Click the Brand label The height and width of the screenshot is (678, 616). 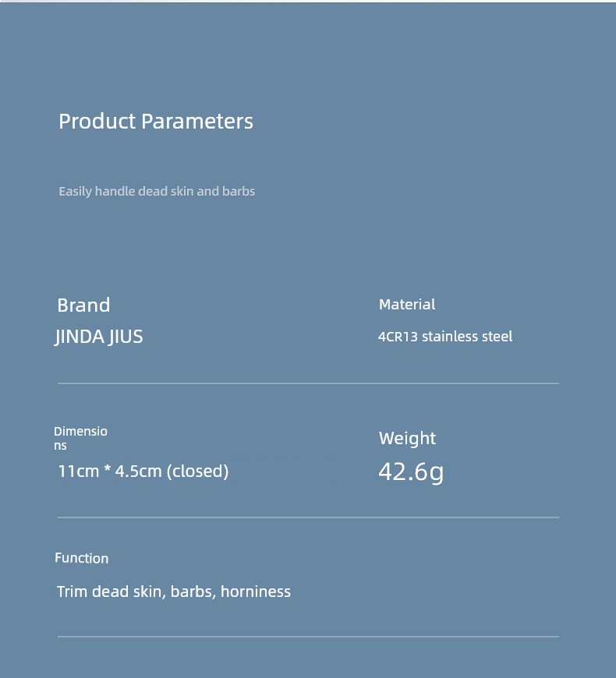point(83,305)
